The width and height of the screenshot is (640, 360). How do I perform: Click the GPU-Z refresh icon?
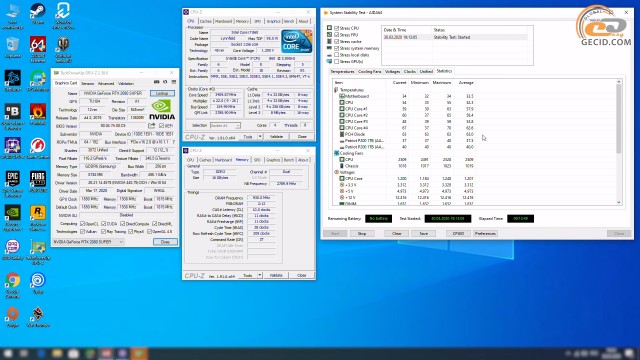pyautogui.click(x=165, y=82)
